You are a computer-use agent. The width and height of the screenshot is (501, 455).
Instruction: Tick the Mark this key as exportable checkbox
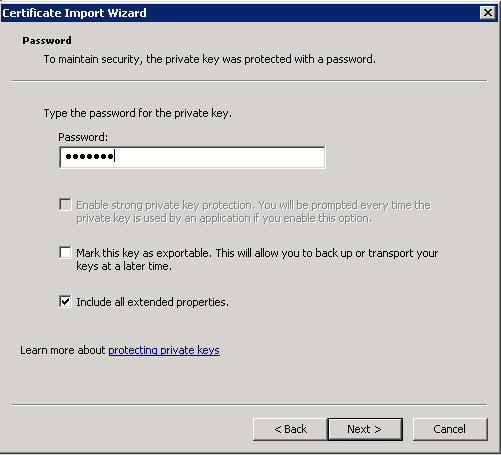(x=65, y=252)
